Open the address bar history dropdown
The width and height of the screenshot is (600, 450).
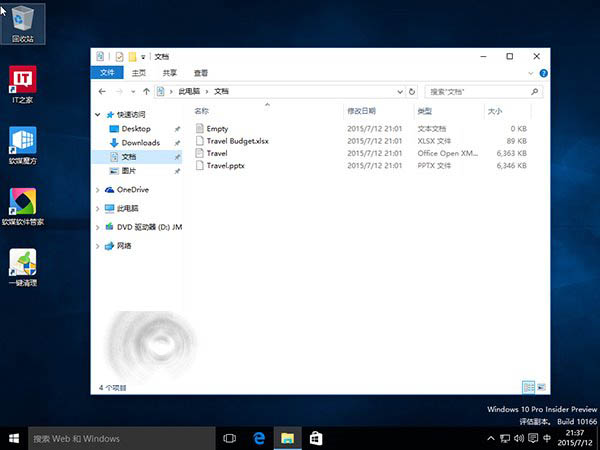400,92
